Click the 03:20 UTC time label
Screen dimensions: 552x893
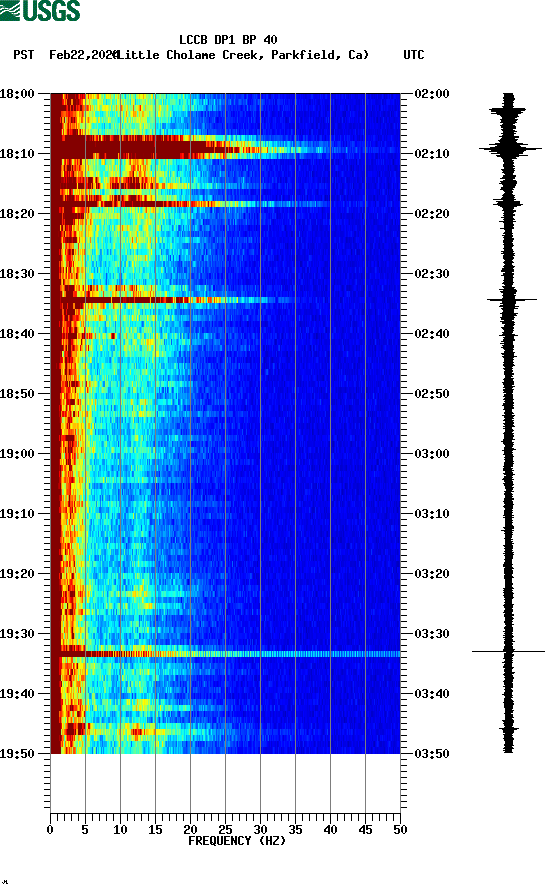point(432,574)
